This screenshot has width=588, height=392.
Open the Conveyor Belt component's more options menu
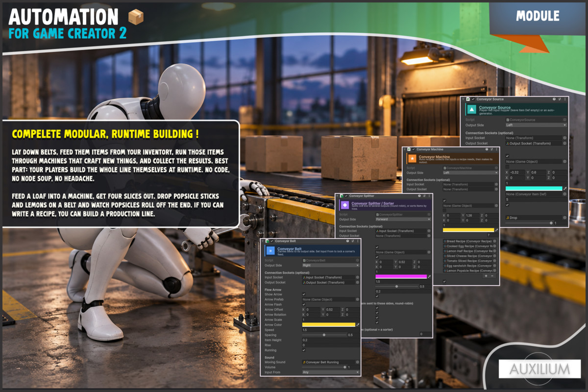point(358,241)
